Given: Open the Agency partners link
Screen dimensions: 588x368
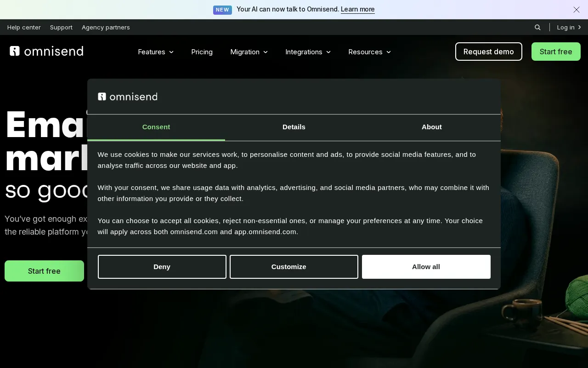Looking at the screenshot, I should [106, 27].
